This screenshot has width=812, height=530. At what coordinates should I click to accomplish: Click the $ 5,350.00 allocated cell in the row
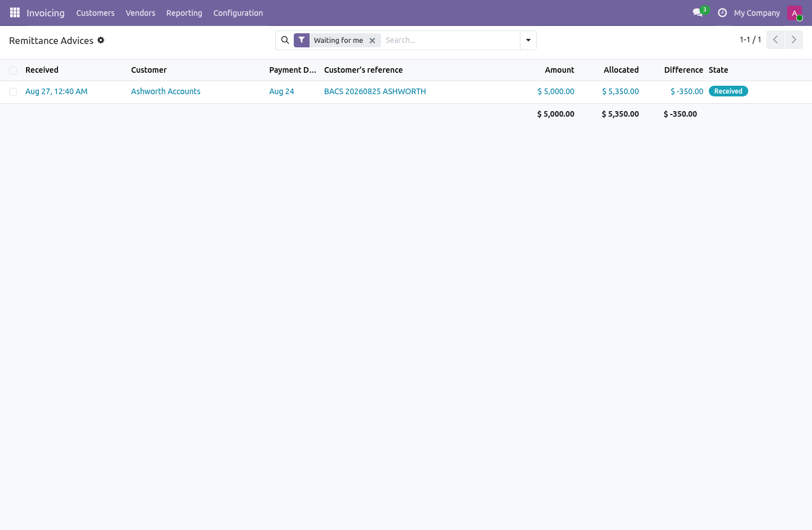[x=620, y=91]
